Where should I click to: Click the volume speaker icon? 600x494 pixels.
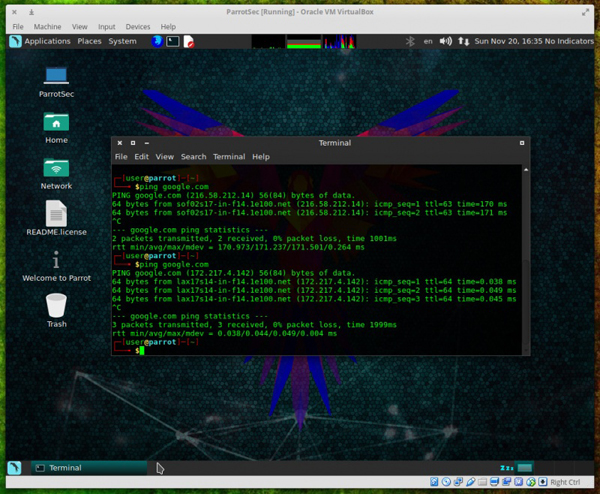click(446, 42)
